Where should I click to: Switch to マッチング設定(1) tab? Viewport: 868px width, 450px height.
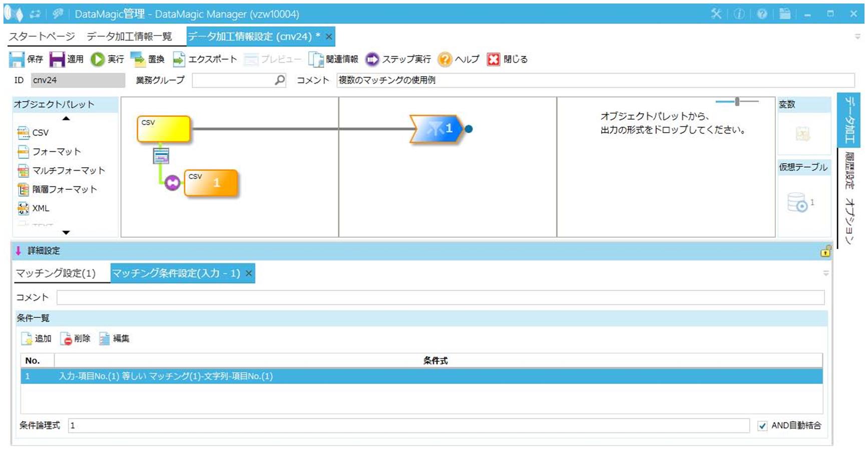[56, 273]
